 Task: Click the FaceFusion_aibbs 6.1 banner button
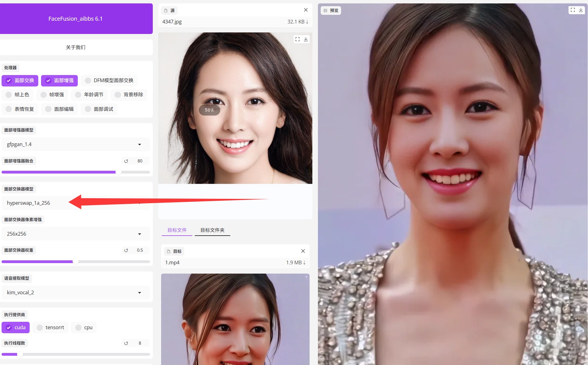click(76, 19)
